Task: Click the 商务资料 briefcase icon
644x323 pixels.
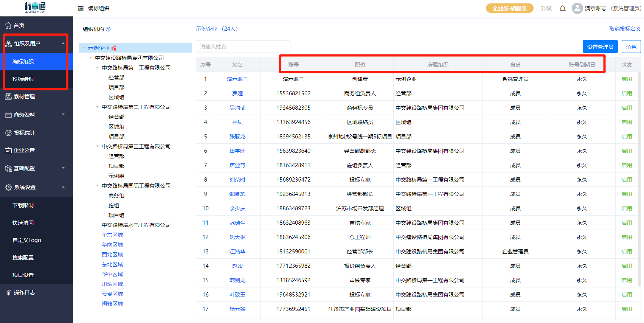Action: pyautogui.click(x=8, y=115)
